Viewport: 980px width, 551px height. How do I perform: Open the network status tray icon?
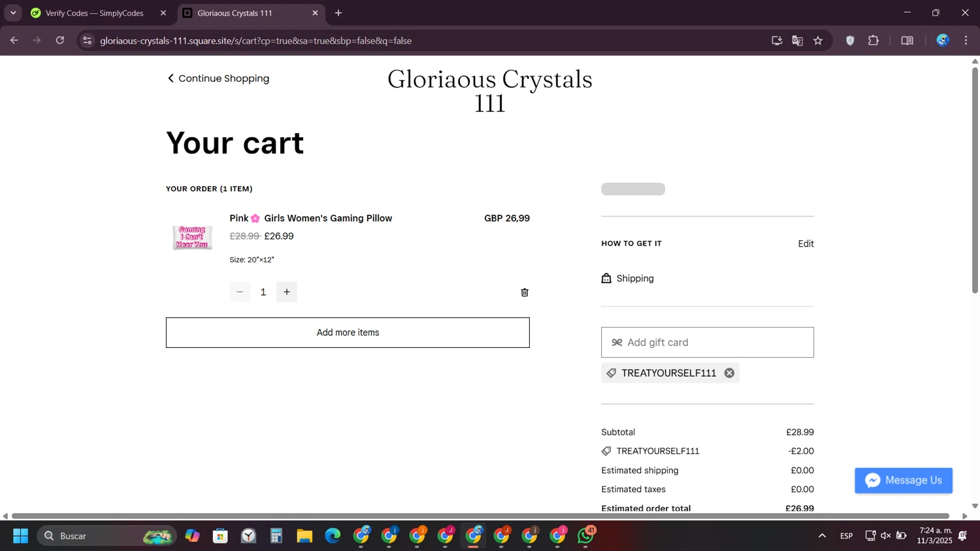[x=870, y=536]
